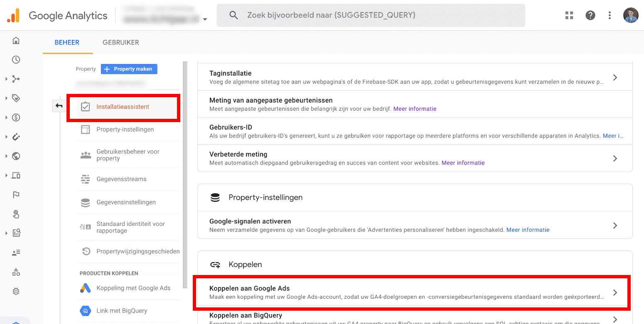Open the user account avatar
This screenshot has height=324, width=644.
pyautogui.click(x=631, y=15)
